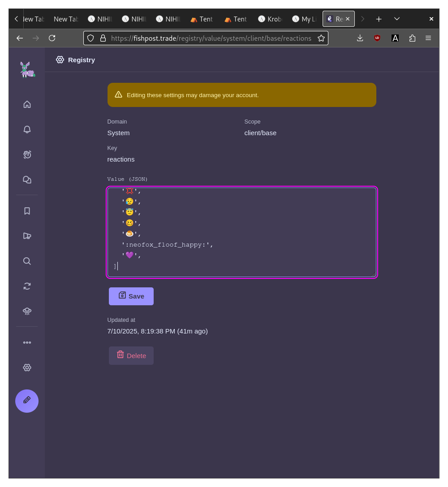Switch to the second Tent tab
The height and width of the screenshot is (487, 448).
pos(236,19)
